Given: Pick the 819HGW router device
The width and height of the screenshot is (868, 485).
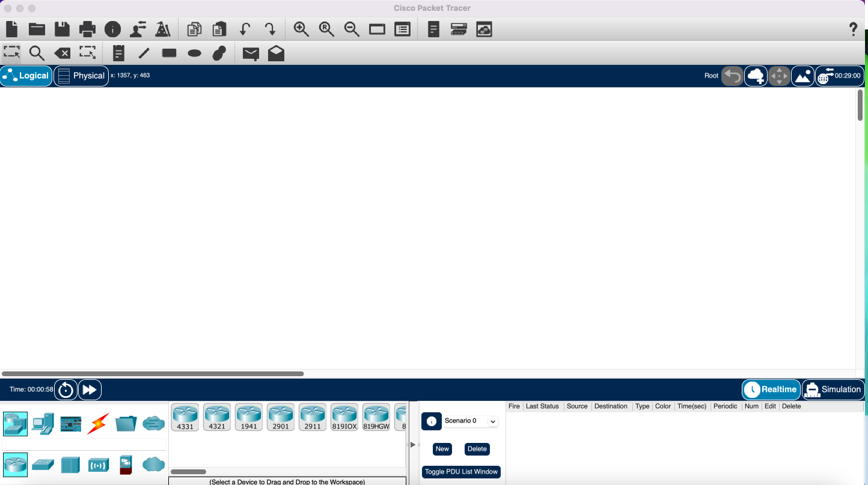Looking at the screenshot, I should click(376, 417).
